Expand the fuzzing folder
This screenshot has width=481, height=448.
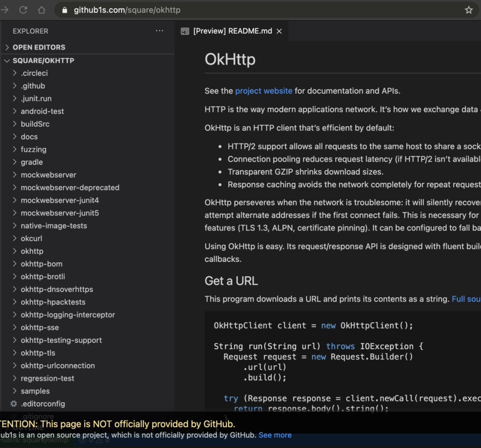pyautogui.click(x=87, y=150)
